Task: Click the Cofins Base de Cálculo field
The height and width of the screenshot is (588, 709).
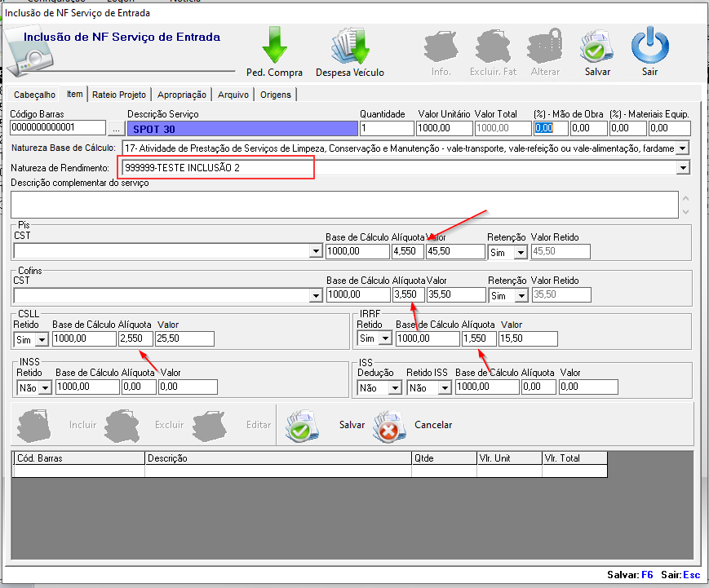Action: [358, 294]
